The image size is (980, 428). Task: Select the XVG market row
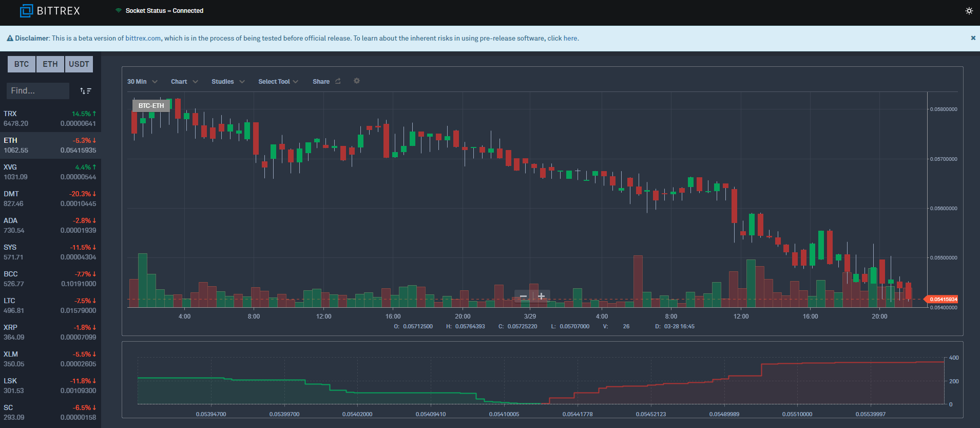(50, 172)
